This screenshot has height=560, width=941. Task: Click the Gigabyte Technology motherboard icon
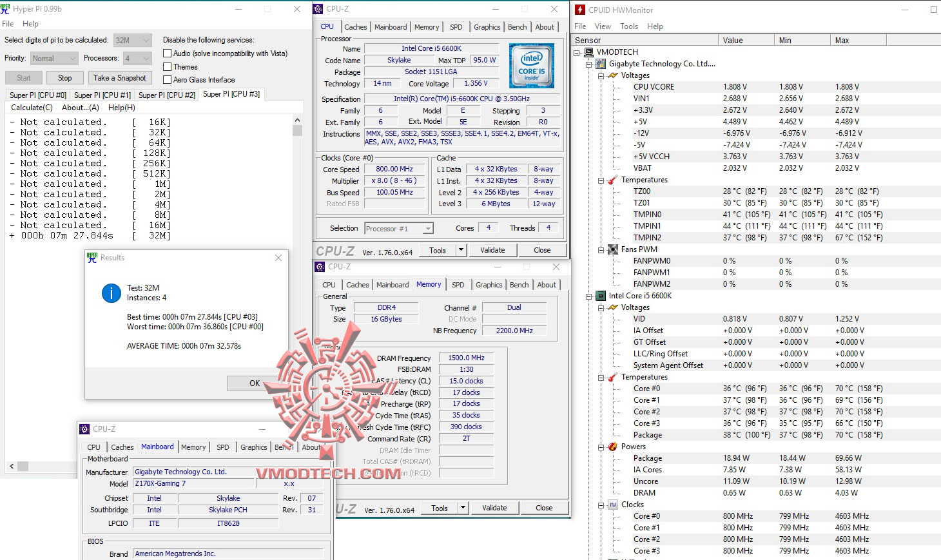[601, 64]
